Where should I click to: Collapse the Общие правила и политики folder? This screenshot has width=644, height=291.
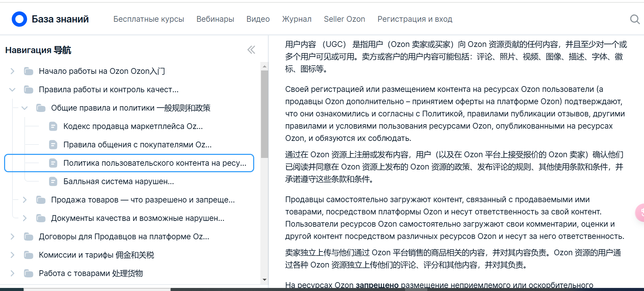(25, 108)
